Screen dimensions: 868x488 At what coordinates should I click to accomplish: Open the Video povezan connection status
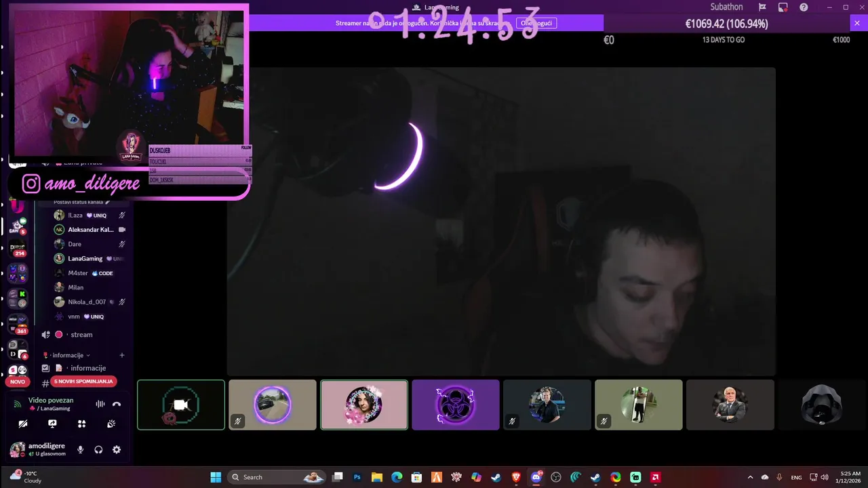[51, 400]
